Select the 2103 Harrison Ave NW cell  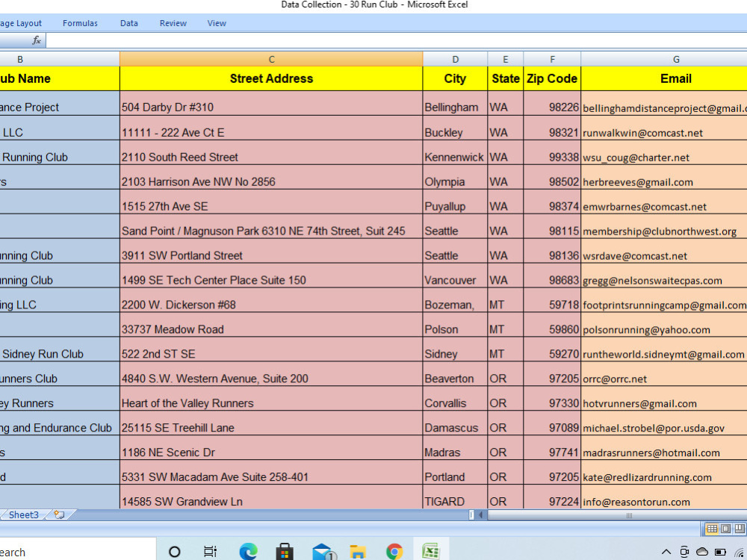[x=271, y=177]
